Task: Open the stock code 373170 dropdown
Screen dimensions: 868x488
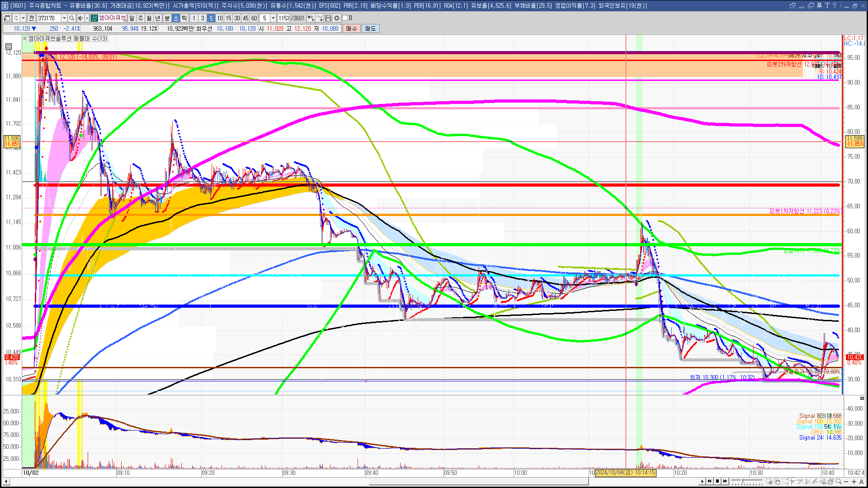Action: coord(64,18)
